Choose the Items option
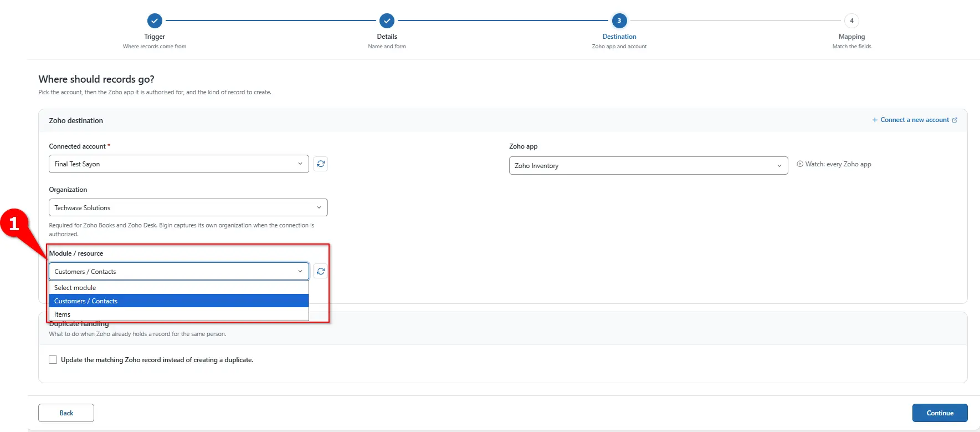This screenshot has height=432, width=980. (179, 314)
